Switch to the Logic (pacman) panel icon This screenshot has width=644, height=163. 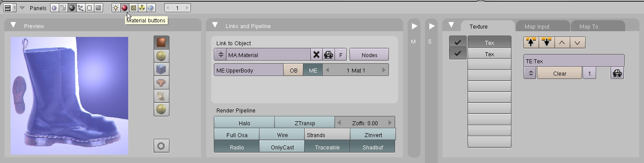pyautogui.click(x=54, y=8)
